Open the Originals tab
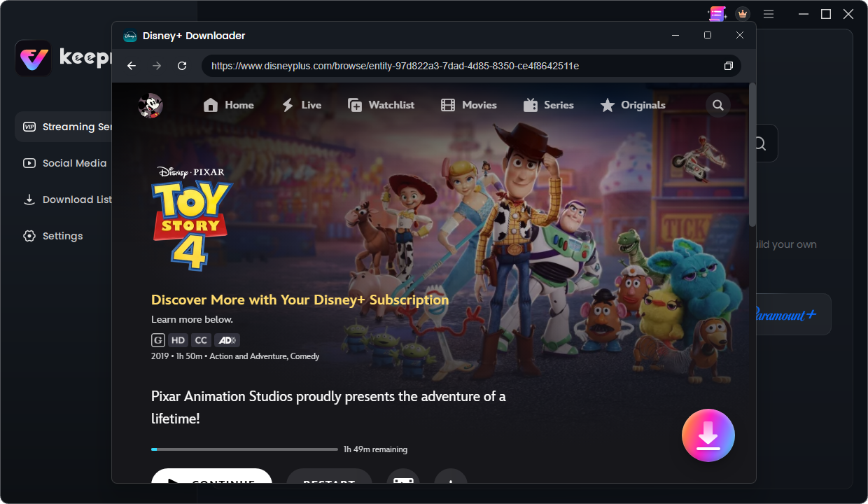 click(x=633, y=105)
